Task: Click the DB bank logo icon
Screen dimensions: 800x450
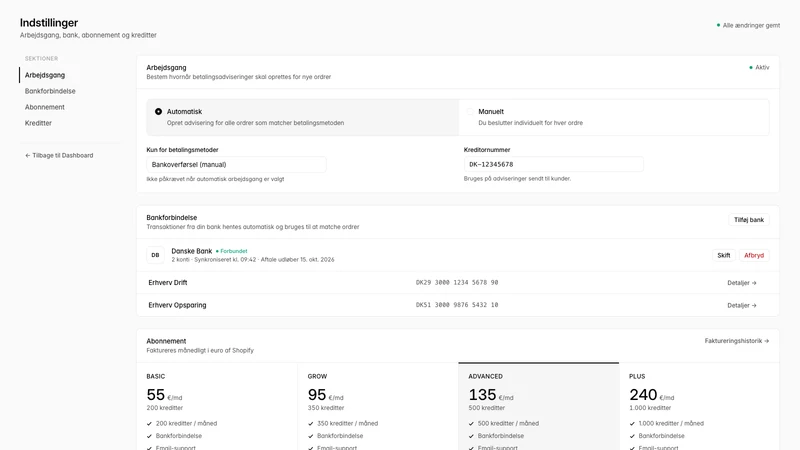Action: pyautogui.click(x=155, y=255)
